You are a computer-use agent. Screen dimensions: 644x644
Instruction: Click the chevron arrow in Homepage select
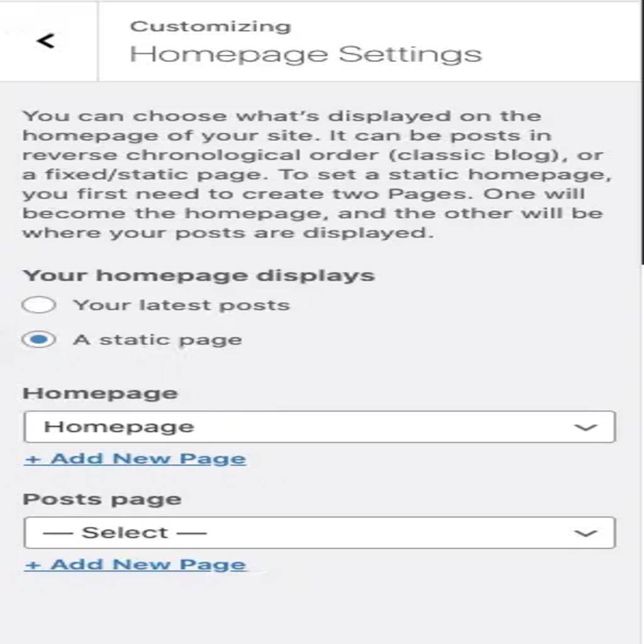[x=586, y=428]
